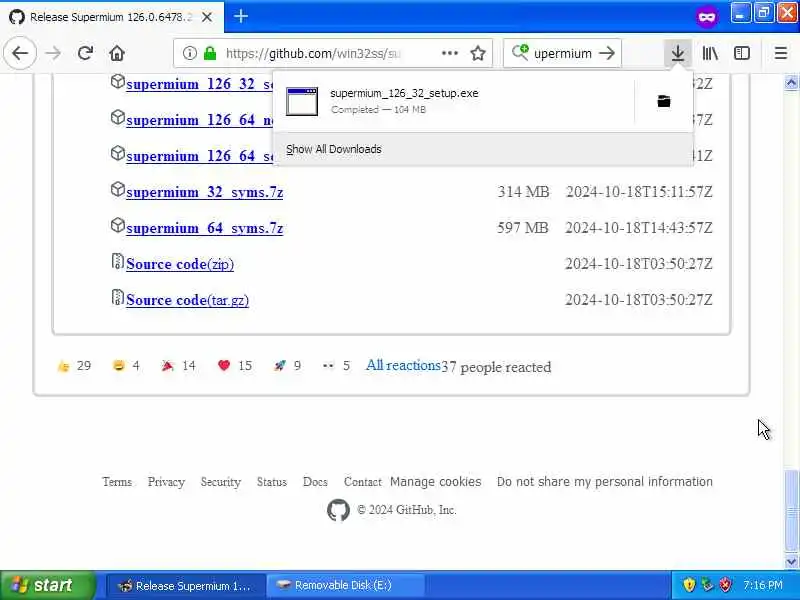
Task: Click the GitHub logo in footer
Action: click(338, 510)
